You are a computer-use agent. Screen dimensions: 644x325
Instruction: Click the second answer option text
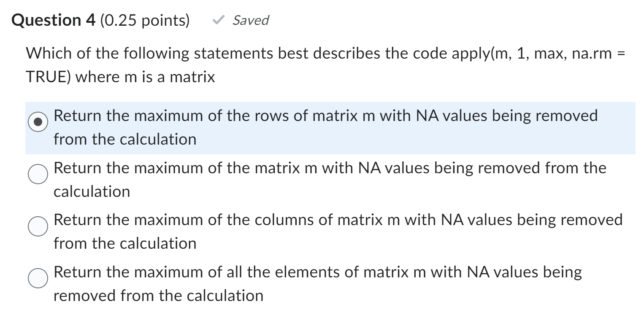pyautogui.click(x=295, y=179)
